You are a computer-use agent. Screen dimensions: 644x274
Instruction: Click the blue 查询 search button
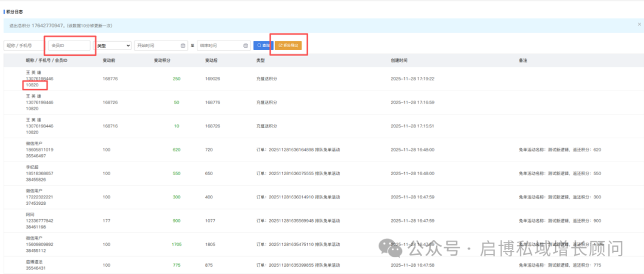[x=262, y=45]
